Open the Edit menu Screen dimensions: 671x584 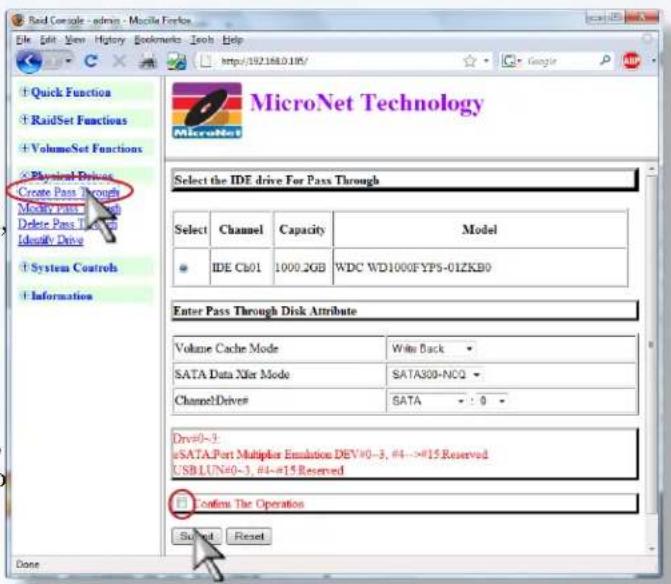[x=48, y=40]
